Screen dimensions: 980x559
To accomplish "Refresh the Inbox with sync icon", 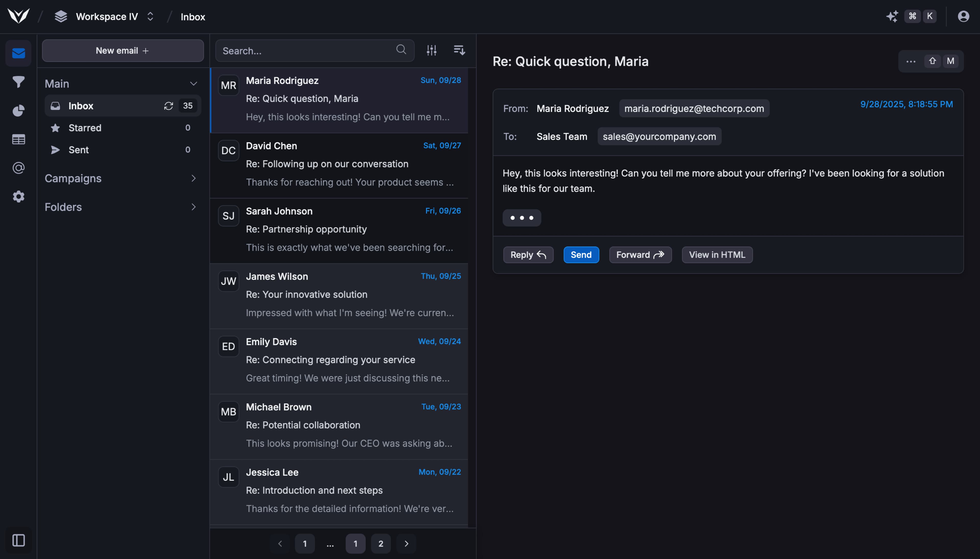I will (x=168, y=106).
